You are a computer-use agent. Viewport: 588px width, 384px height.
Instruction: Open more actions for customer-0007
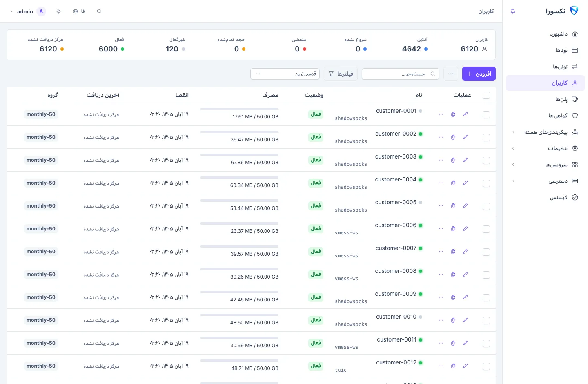(441, 252)
